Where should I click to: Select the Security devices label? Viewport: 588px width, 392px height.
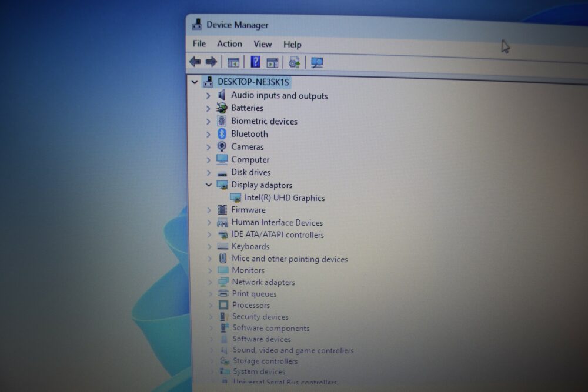[x=260, y=317]
